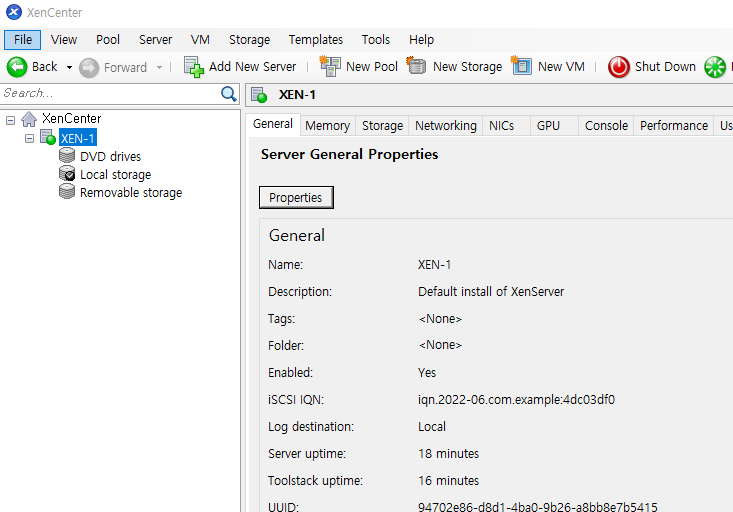Click the iSCSI IQN value text
733x512 pixels.
[x=516, y=400]
